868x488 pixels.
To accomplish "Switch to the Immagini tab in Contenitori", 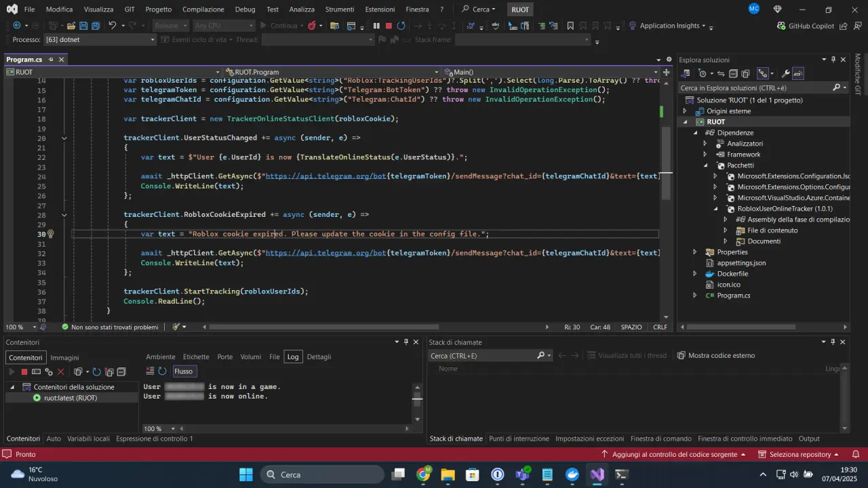I will click(64, 357).
